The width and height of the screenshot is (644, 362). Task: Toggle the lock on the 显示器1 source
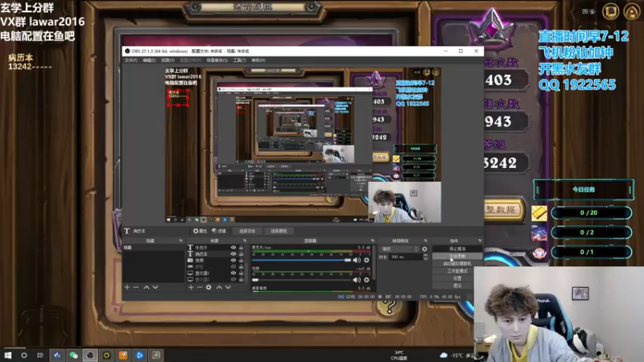(x=241, y=273)
